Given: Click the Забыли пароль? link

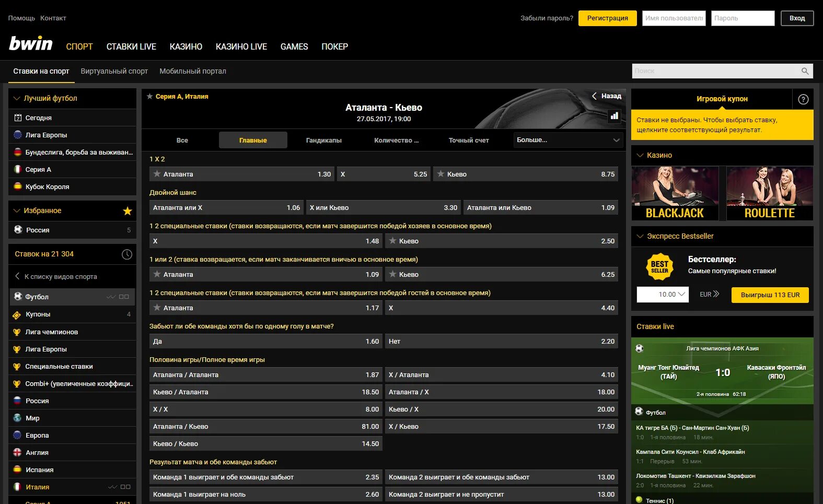Looking at the screenshot, I should pyautogui.click(x=547, y=18).
